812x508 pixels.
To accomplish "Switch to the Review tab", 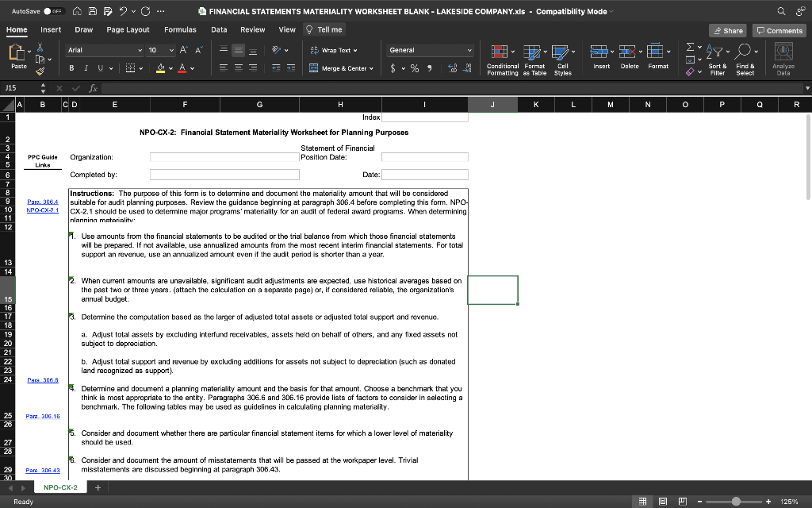I will [253, 29].
